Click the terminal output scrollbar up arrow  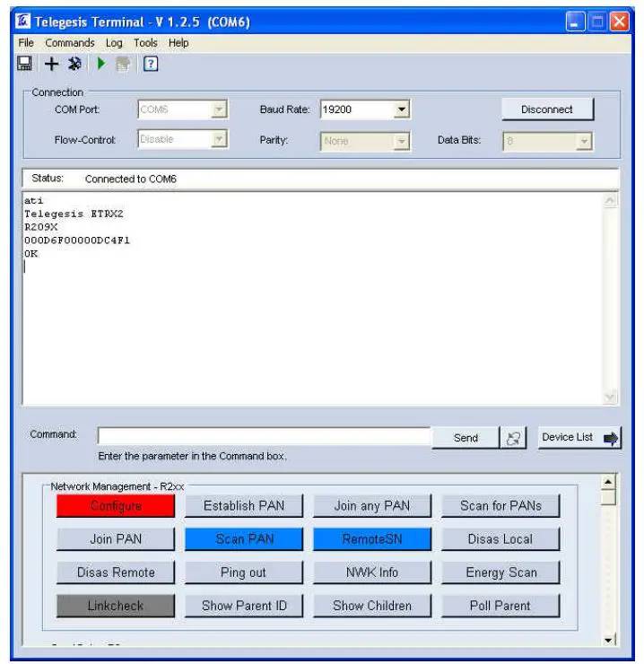pyautogui.click(x=610, y=201)
